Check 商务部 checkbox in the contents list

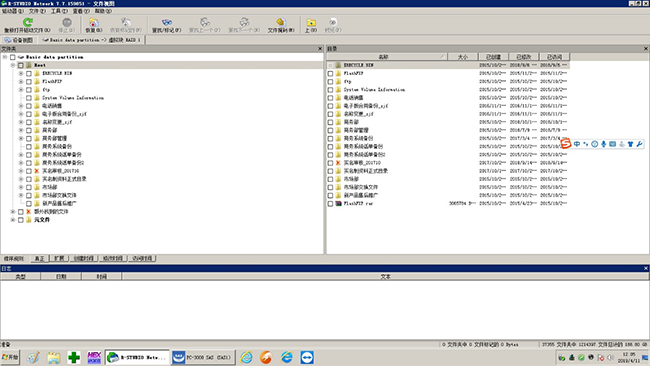point(330,122)
